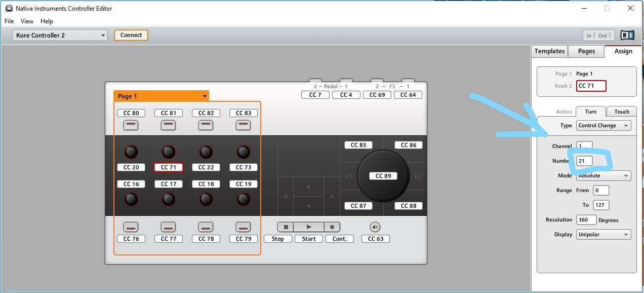Open the Type dropdown showing Control Change

click(x=603, y=125)
